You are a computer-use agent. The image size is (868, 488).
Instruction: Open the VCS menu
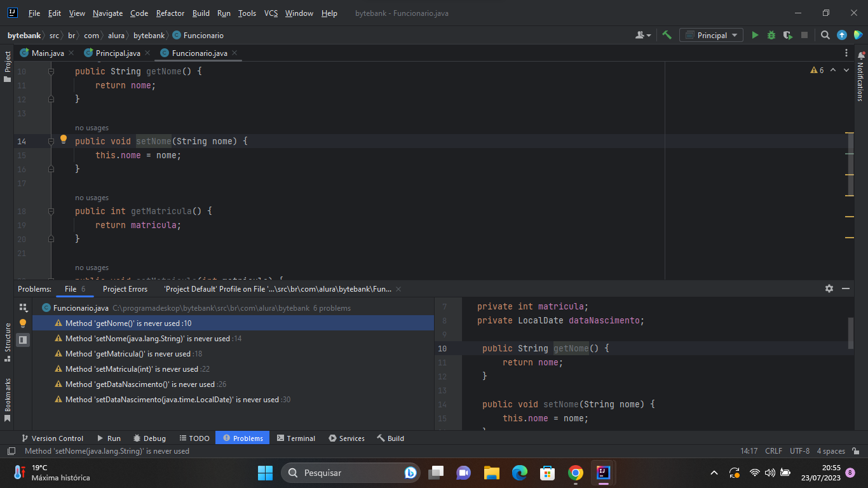coord(271,13)
